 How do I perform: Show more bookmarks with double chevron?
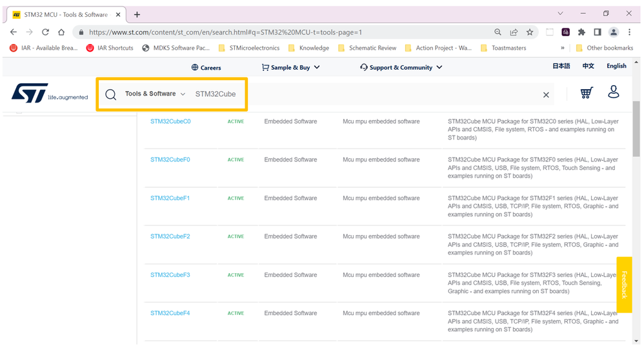coord(563,48)
